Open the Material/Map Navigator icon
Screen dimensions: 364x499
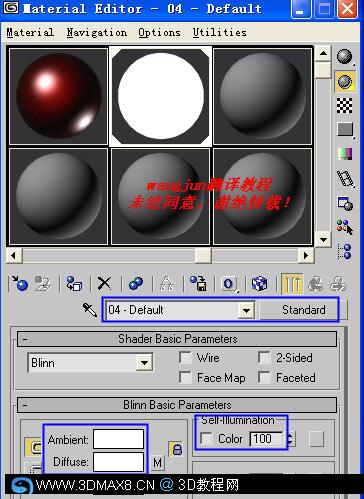coord(345,251)
